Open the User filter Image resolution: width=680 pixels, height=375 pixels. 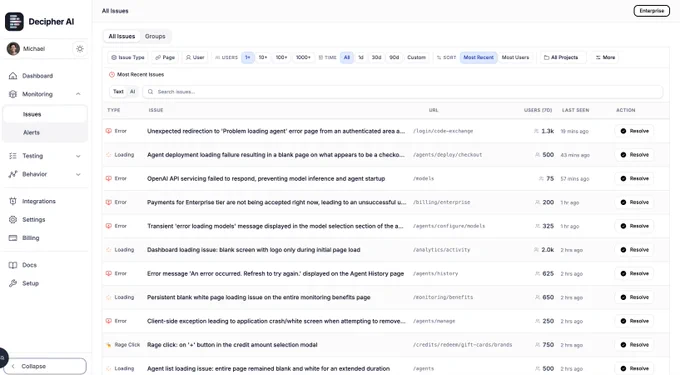(x=195, y=57)
